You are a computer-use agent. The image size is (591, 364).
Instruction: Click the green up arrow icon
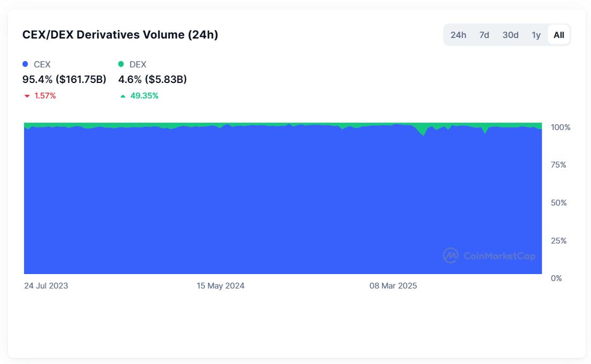123,96
